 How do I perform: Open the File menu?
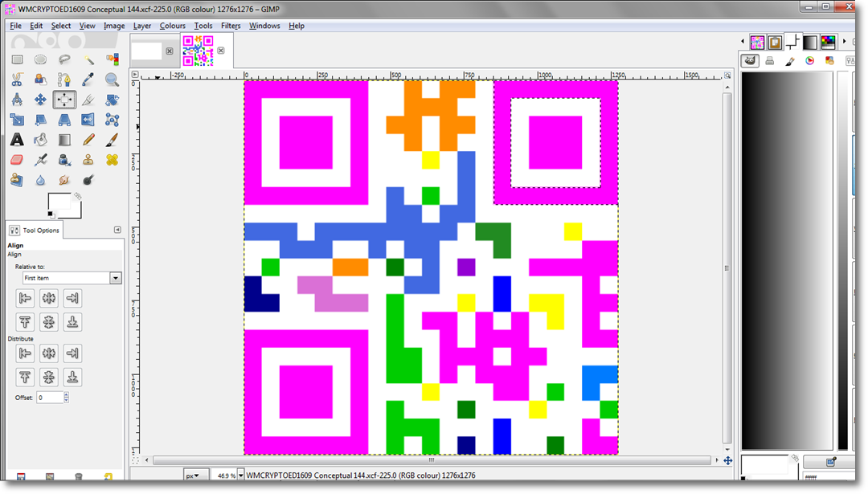click(x=15, y=26)
